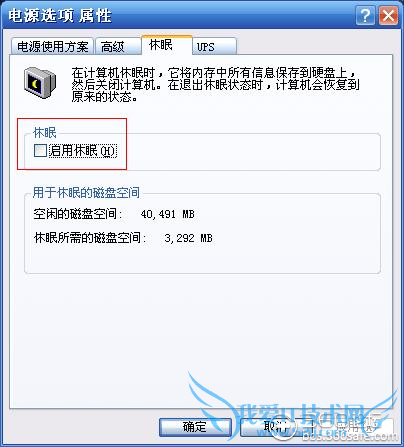The height and width of the screenshot is (447, 404).
Task: Click the 40,491 MB free space value
Action: [x=167, y=214]
